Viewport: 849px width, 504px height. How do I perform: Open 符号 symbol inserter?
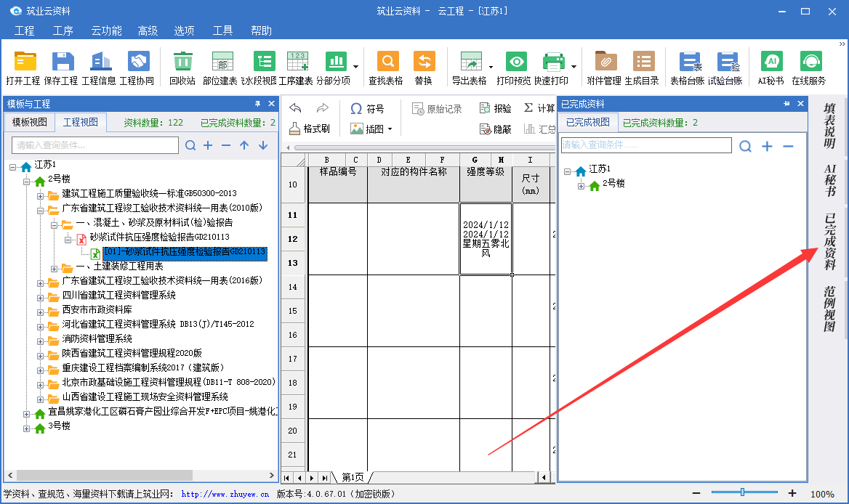point(367,109)
